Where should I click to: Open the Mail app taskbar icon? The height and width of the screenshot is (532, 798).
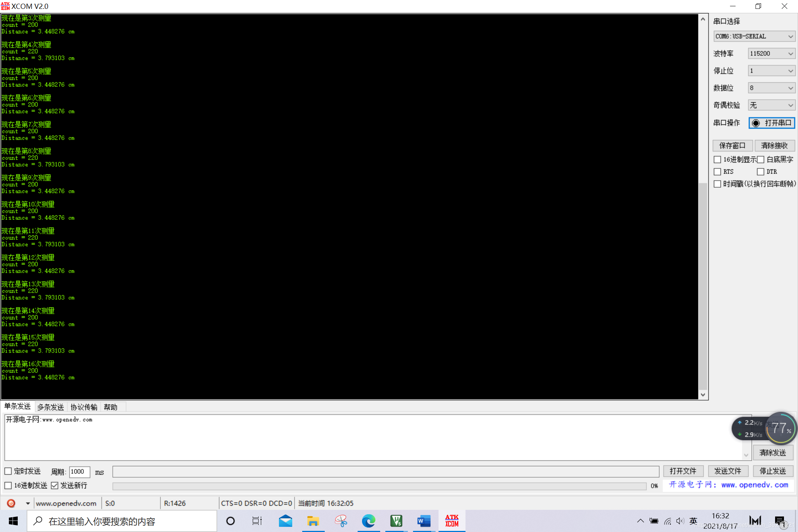pos(285,521)
